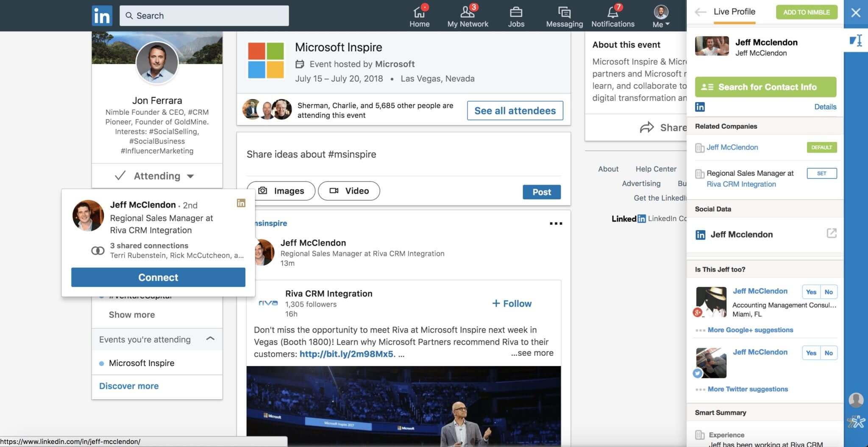This screenshot has width=868, height=447.
Task: Open My Network icon
Action: [x=467, y=12]
